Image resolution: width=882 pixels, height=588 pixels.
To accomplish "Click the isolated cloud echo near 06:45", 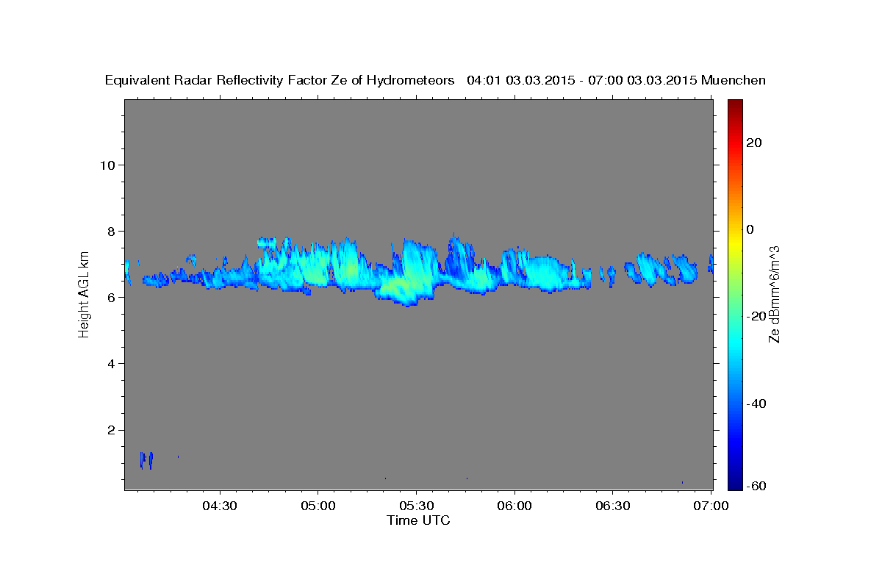I will coord(661,269).
